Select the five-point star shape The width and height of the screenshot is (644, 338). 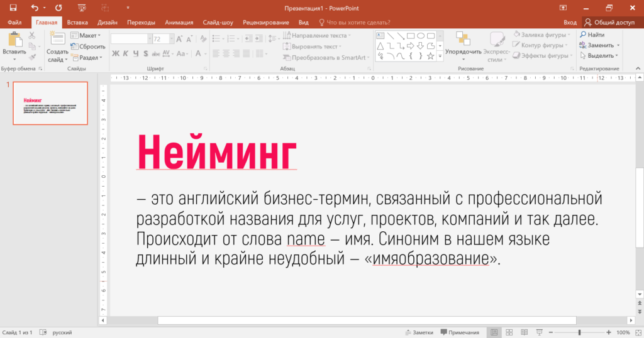[x=430, y=56]
